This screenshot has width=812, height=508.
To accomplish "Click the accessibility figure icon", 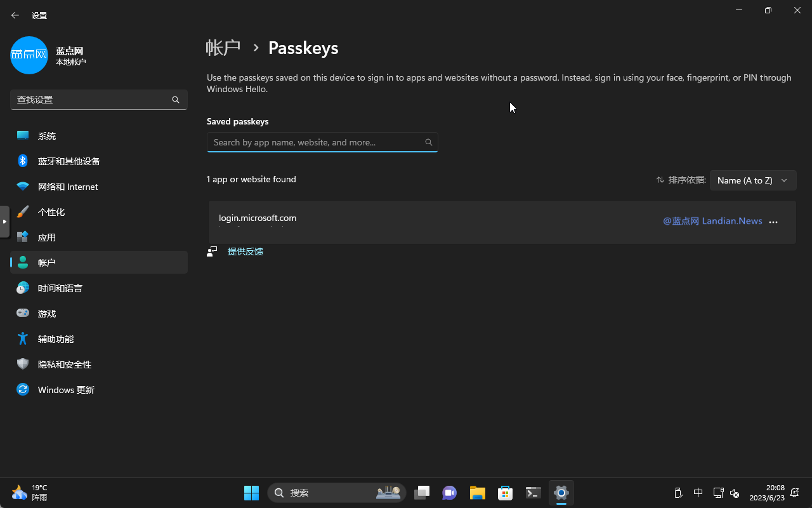I will (x=23, y=338).
